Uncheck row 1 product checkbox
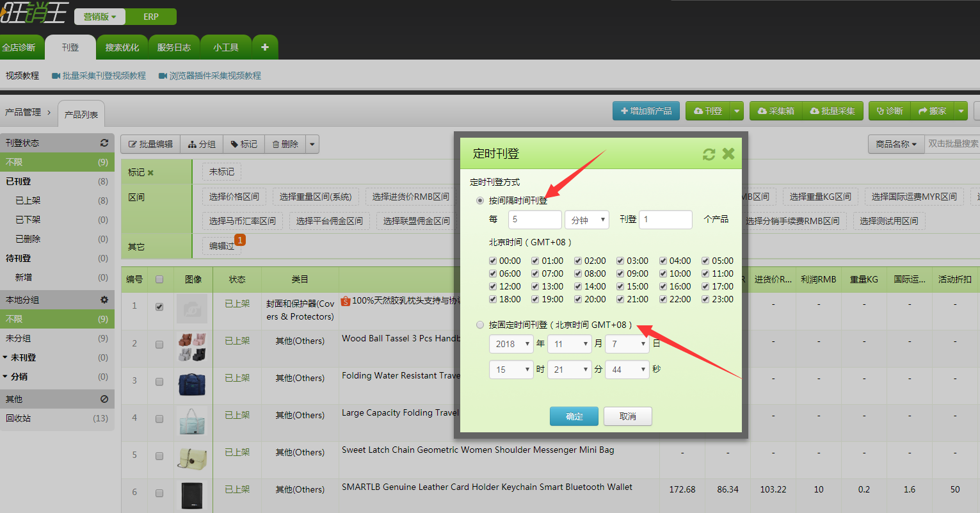This screenshot has width=980, height=513. pyautogui.click(x=159, y=307)
